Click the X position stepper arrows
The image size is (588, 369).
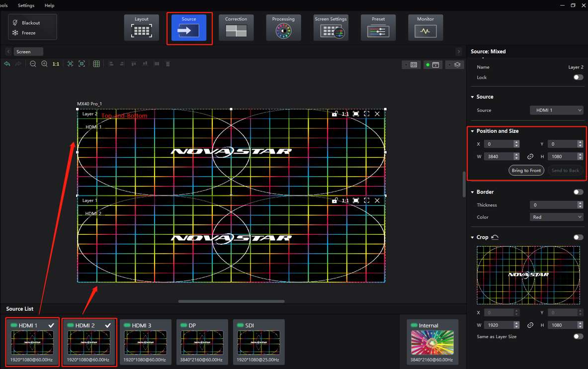tap(516, 144)
